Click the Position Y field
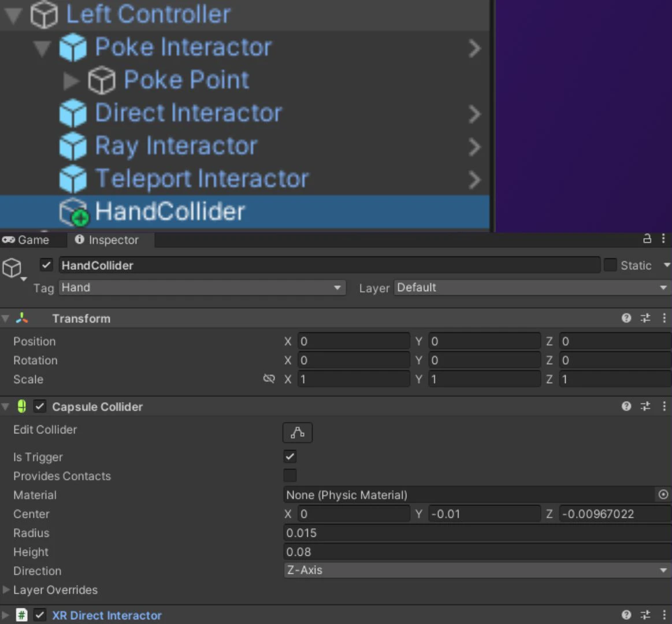This screenshot has width=672, height=624. (x=484, y=341)
